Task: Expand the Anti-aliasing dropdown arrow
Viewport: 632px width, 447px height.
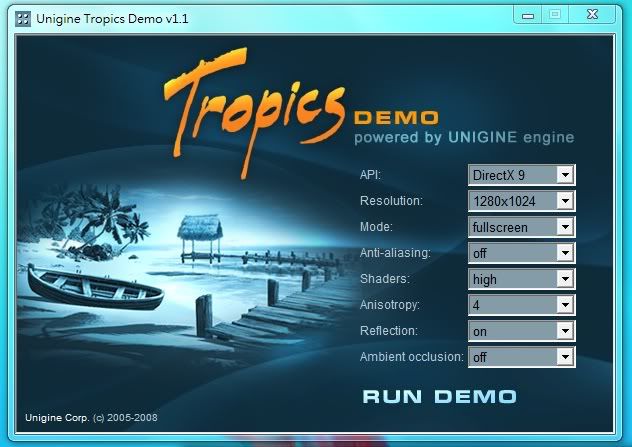Action: [x=565, y=253]
